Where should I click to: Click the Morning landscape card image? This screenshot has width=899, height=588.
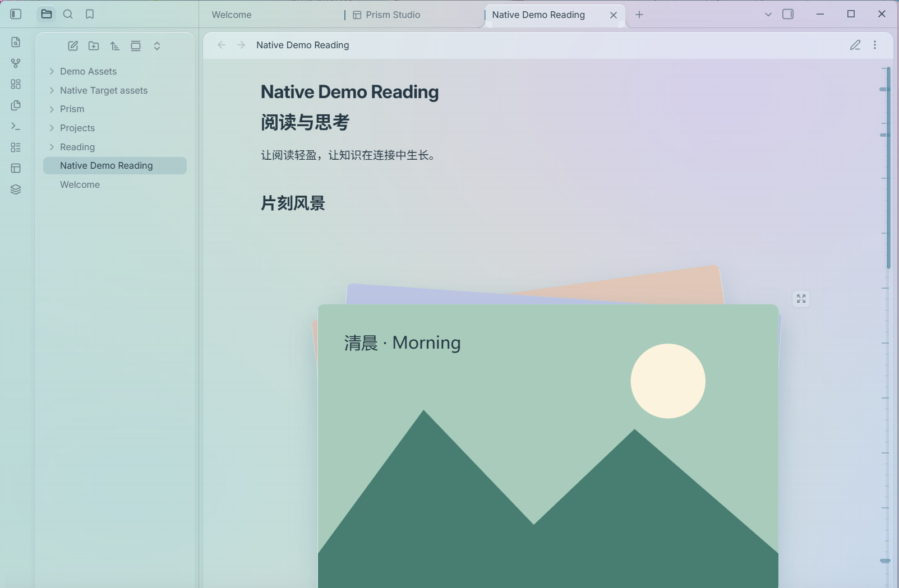pos(548,446)
